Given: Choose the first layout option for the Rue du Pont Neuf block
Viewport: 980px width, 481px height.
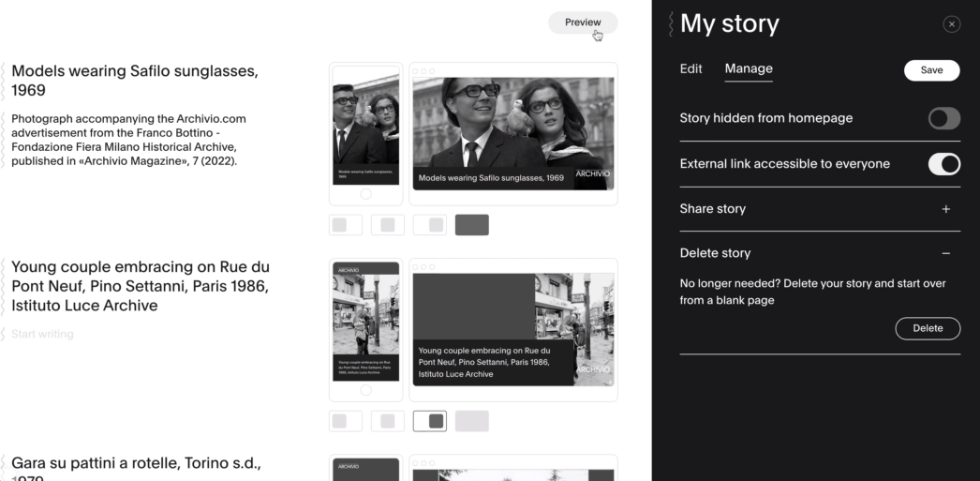Looking at the screenshot, I should click(346, 421).
